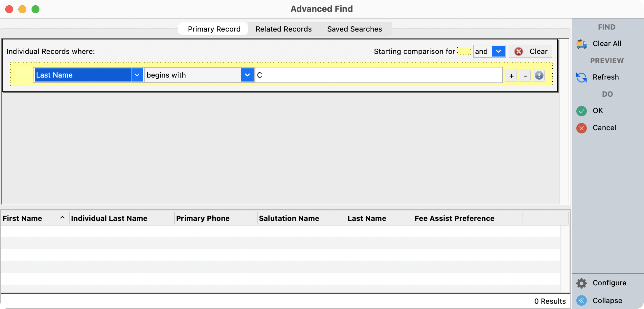The height and width of the screenshot is (309, 644).
Task: Open the Last Name field dropdown
Action: pos(137,75)
